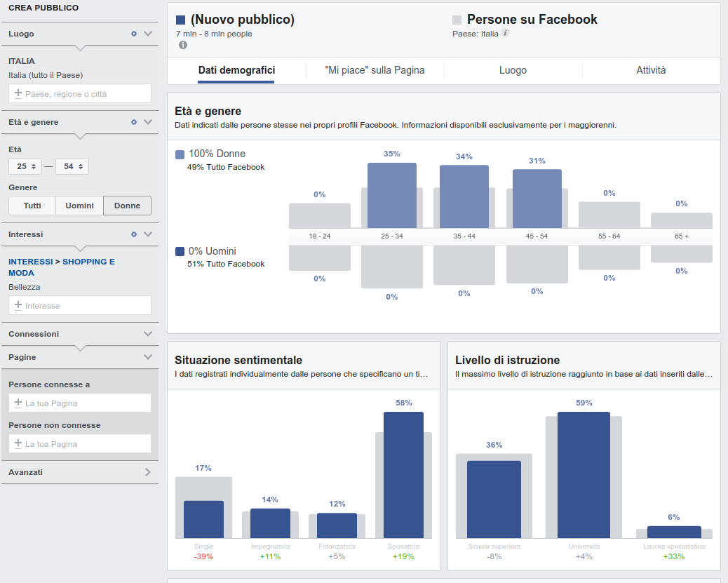Click the blue Nuovo pubblico color square
This screenshot has width=728, height=583.
coord(181,20)
